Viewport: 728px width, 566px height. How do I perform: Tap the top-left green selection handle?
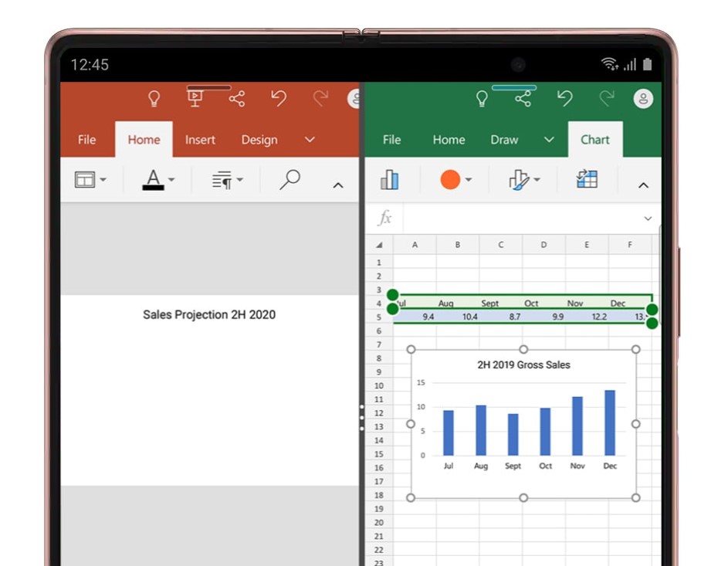[x=392, y=294]
